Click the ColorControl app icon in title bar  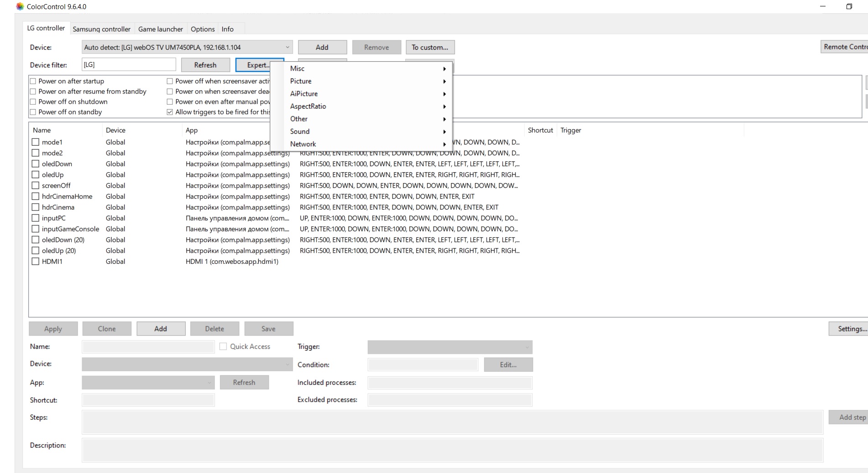[20, 6]
